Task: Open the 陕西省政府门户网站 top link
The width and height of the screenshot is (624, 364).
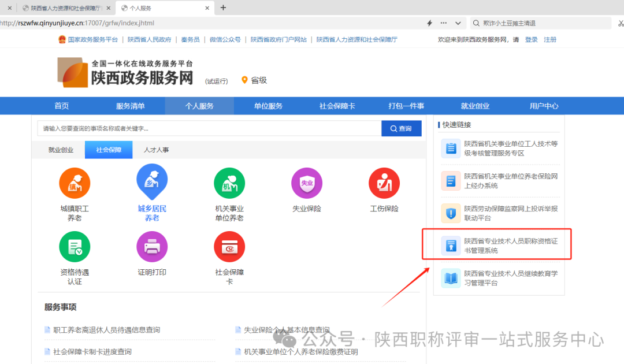Action: tap(278, 39)
